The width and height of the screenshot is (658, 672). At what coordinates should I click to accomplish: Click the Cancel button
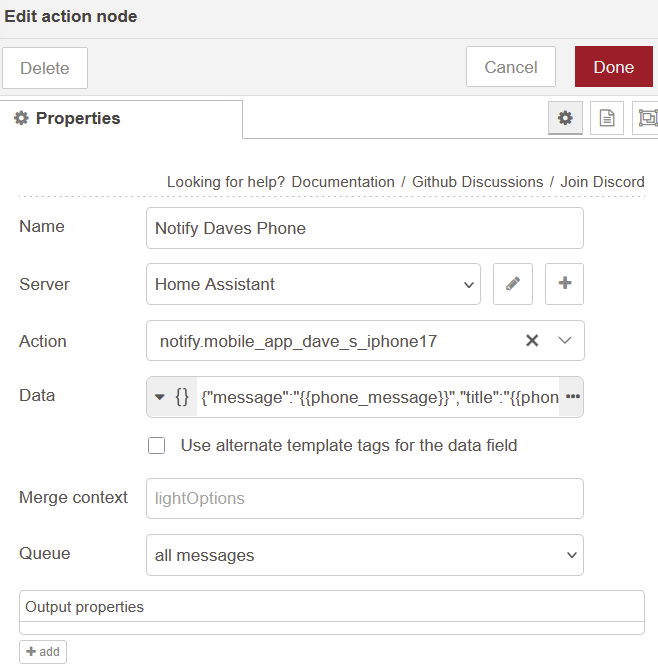tap(511, 67)
